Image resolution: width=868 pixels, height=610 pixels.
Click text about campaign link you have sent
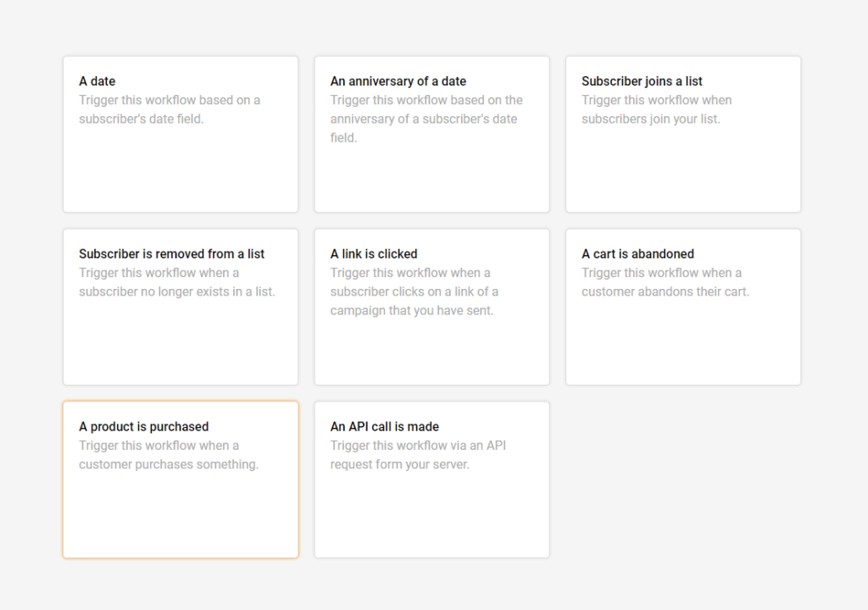[414, 291]
